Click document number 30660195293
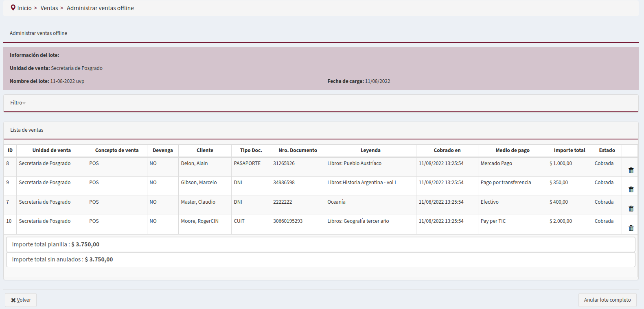 pyautogui.click(x=288, y=221)
